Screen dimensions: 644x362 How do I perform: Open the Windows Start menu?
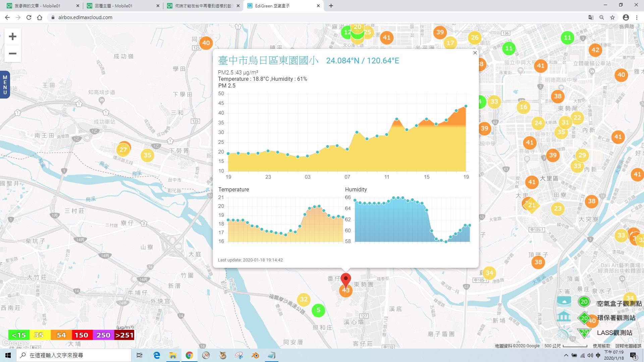click(8, 355)
